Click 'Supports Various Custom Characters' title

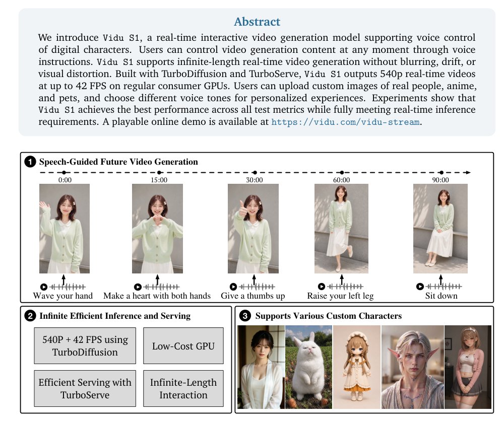click(329, 316)
